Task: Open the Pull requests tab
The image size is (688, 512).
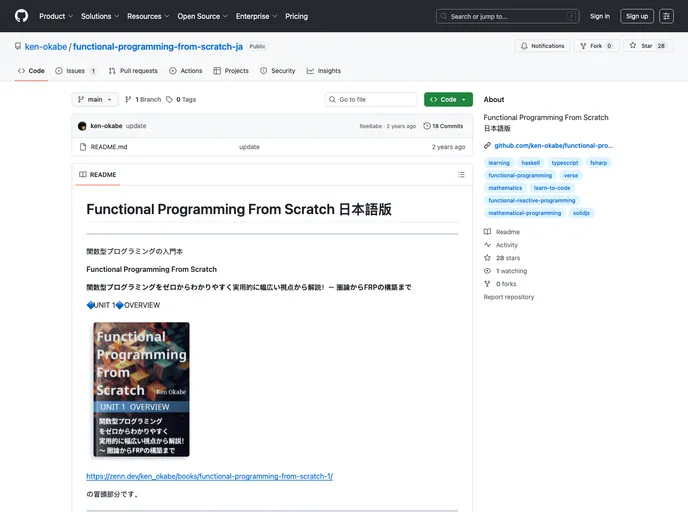Action: [x=133, y=71]
